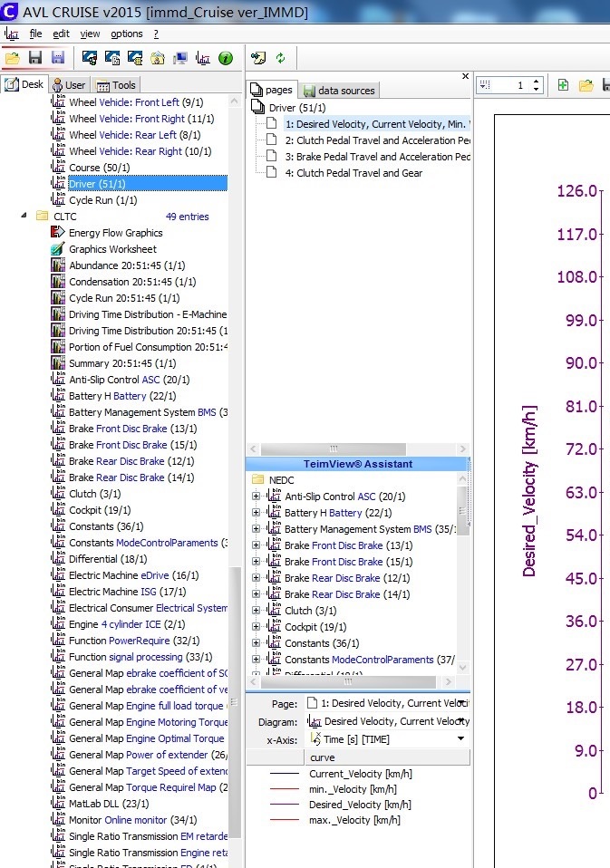Click pages panel horizontal scrollbar right arrow
This screenshot has height=868, width=610.
pos(463,448)
